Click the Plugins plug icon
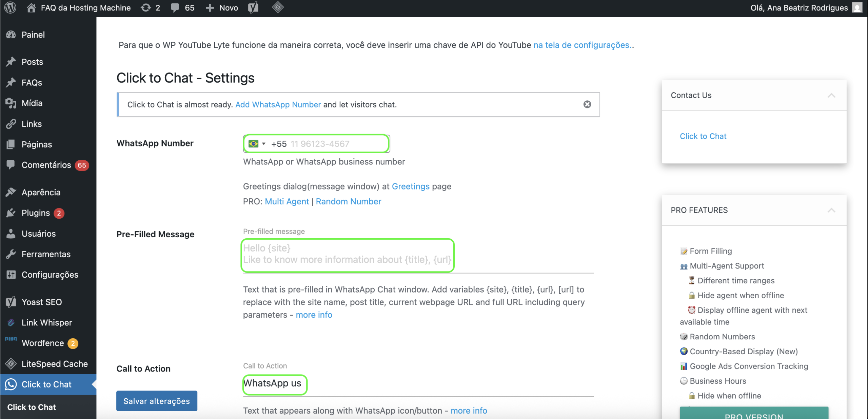 coord(11,213)
